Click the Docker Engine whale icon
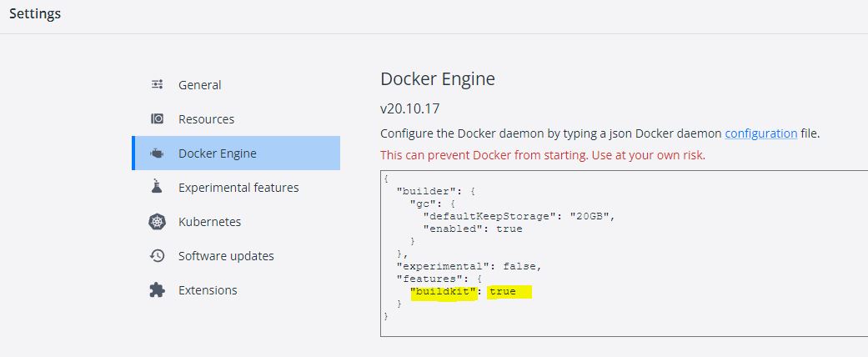Image resolution: width=868 pixels, height=357 pixels. (x=158, y=153)
